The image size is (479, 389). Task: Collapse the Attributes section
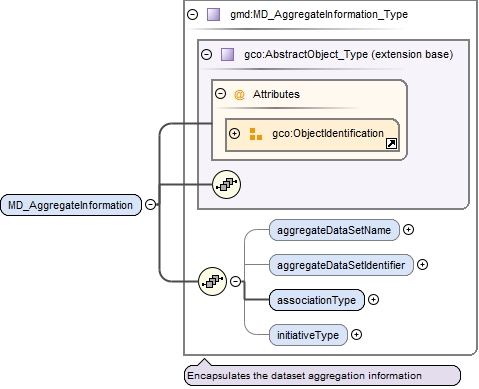pos(220,94)
